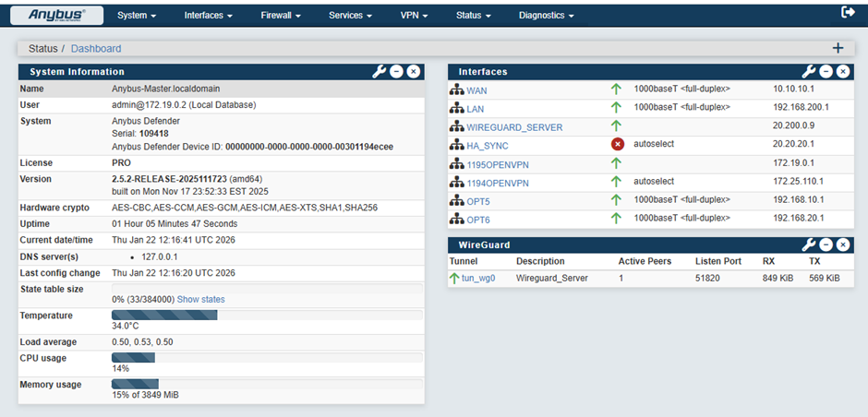
Task: Collapse the System Information widget
Action: (396, 71)
